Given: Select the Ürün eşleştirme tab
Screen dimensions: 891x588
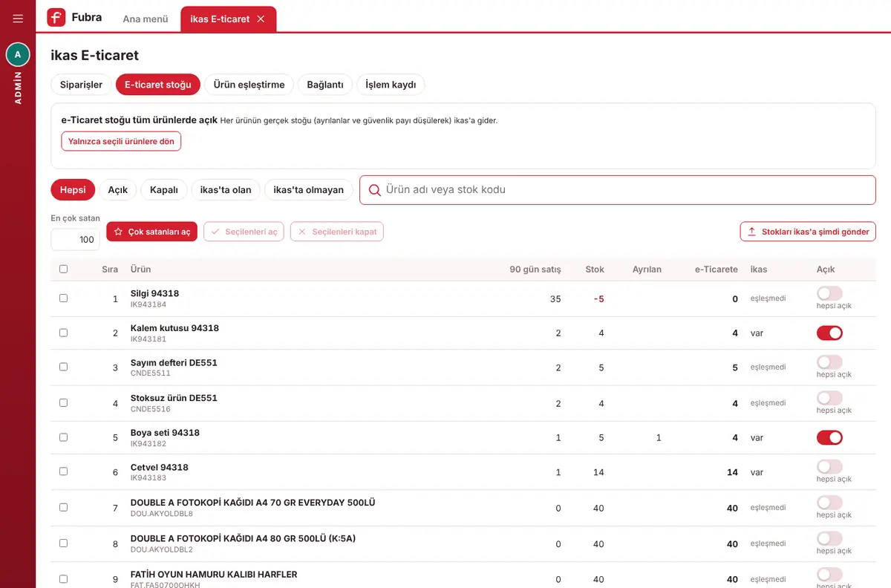Looking at the screenshot, I should pos(249,85).
